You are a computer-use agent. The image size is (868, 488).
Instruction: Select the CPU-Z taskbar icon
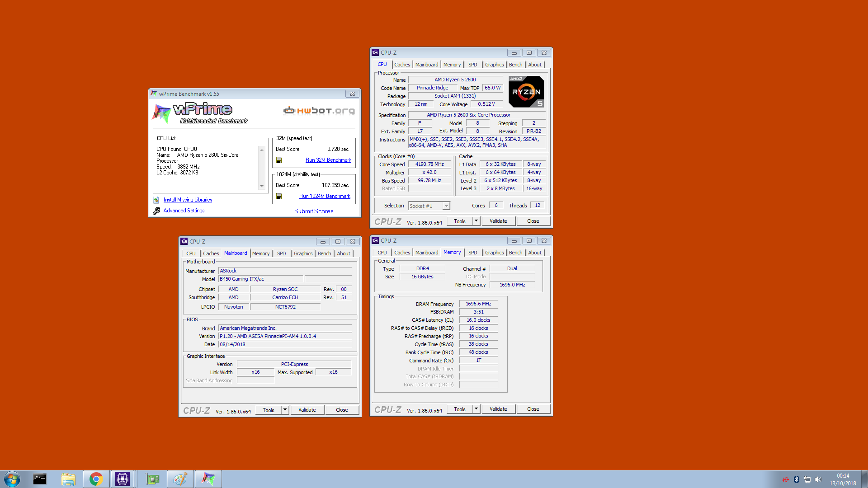click(x=122, y=479)
